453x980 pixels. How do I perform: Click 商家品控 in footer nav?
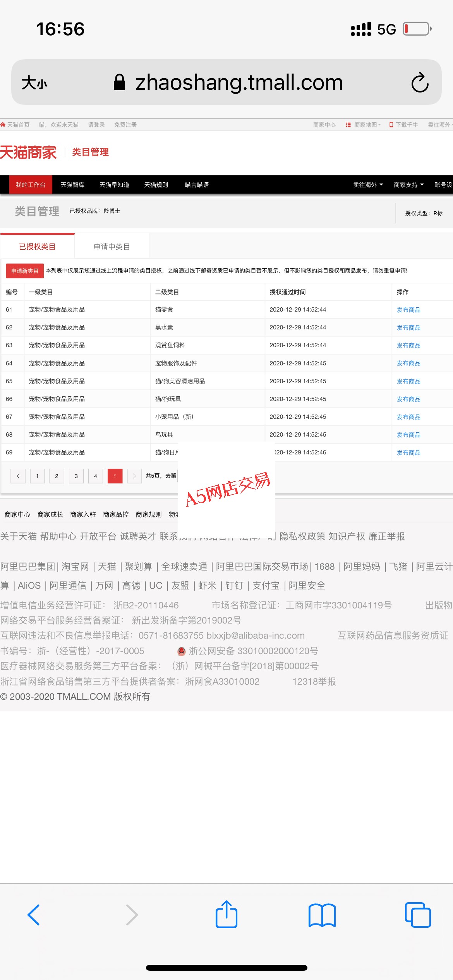coord(116,514)
